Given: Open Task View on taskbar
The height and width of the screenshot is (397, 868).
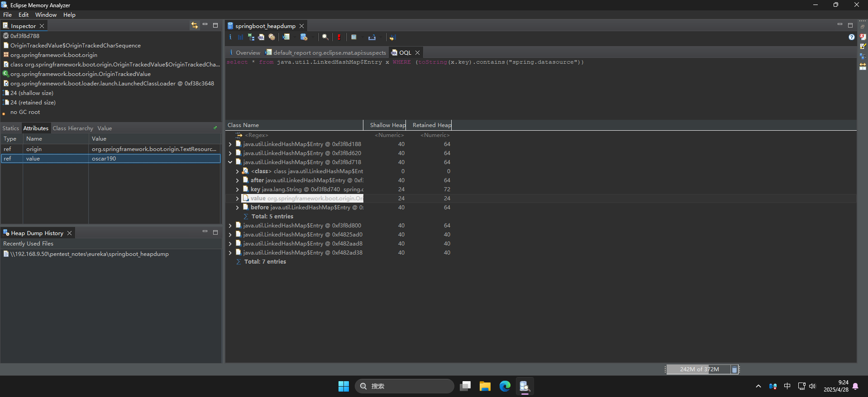Looking at the screenshot, I should (465, 386).
